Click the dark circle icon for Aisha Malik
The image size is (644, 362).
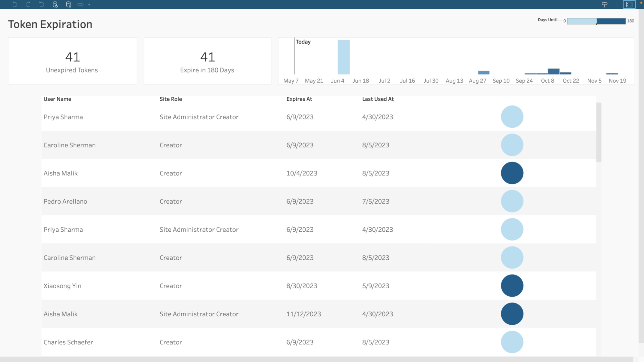pos(512,173)
